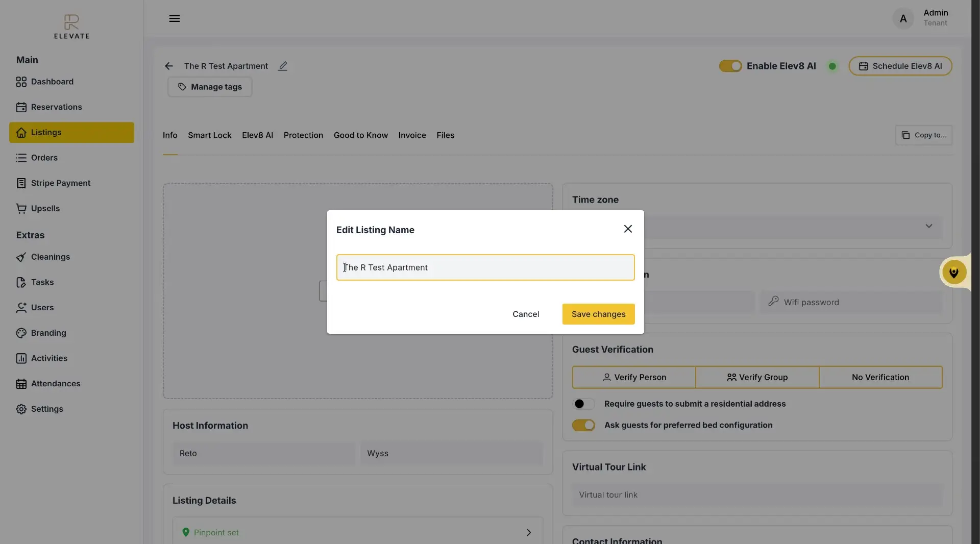Image resolution: width=980 pixels, height=544 pixels.
Task: Click the Branding sidebar icon
Action: pos(21,333)
